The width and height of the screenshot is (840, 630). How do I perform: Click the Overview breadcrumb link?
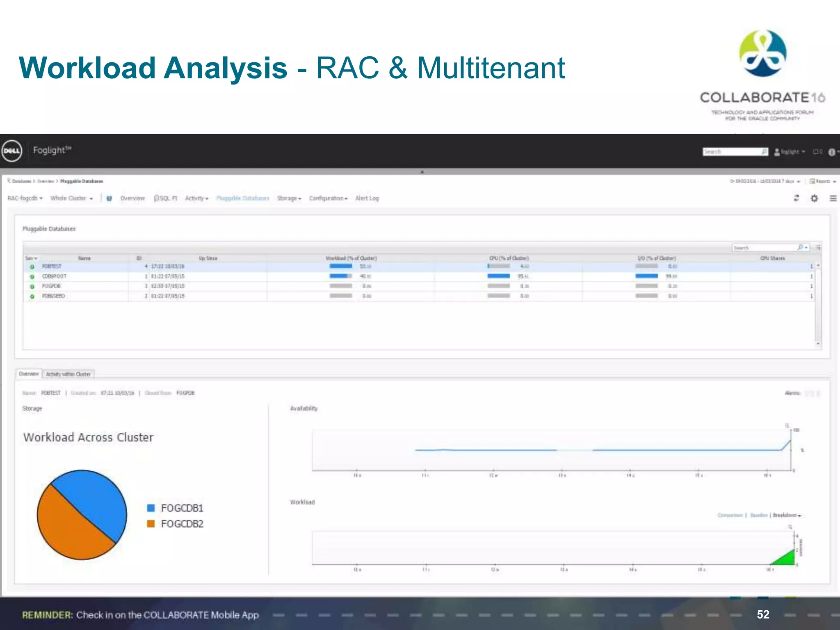tap(46, 181)
